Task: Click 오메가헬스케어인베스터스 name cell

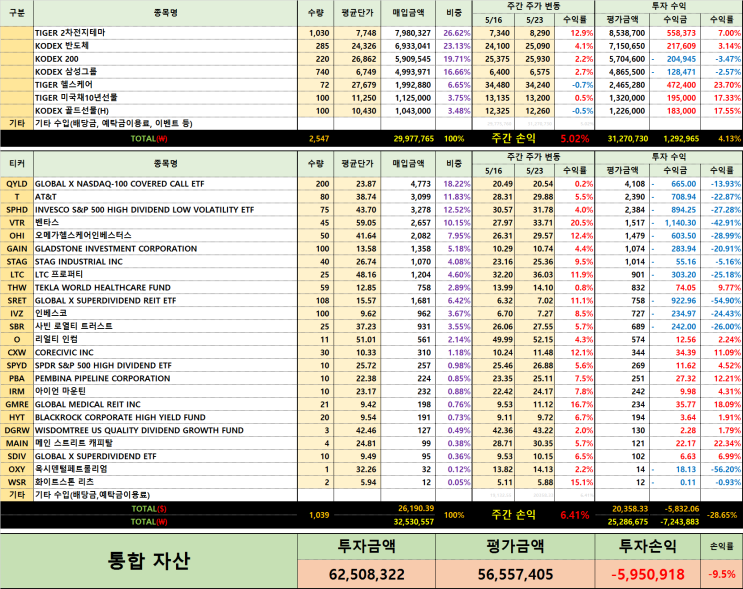Action: tap(165, 236)
